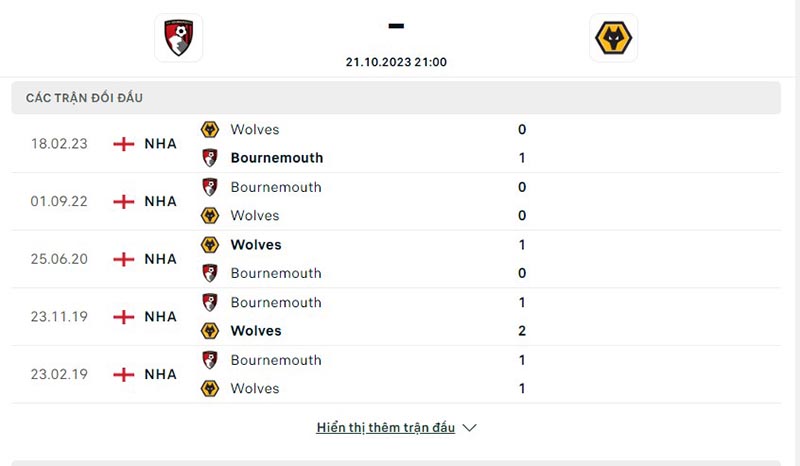
Task: Click the Wolves logo in 23.02.19 match
Action: [210, 388]
